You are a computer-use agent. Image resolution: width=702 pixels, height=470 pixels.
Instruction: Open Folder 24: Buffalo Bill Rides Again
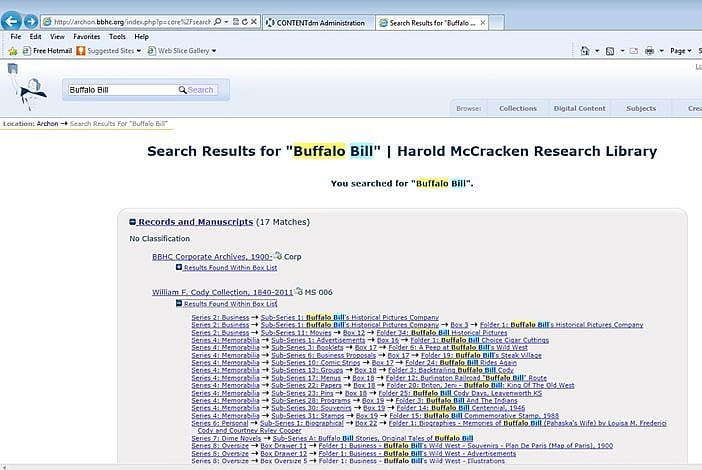tap(461, 363)
